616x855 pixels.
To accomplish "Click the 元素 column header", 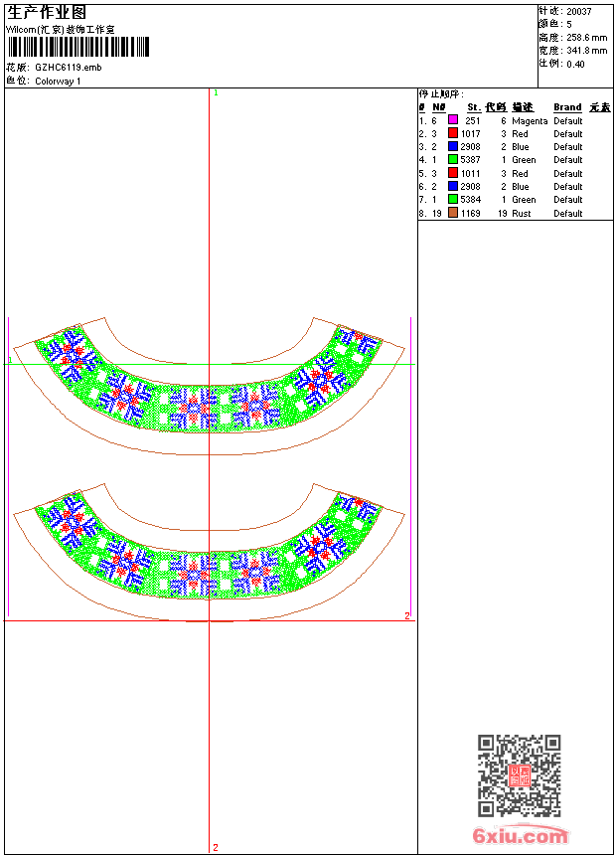I will point(600,107).
